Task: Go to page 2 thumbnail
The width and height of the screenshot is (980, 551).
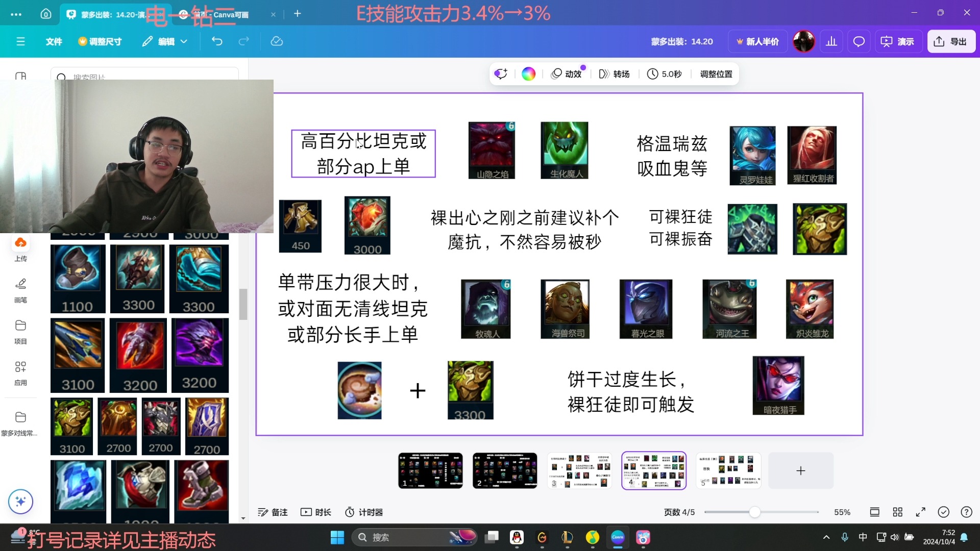Action: point(505,470)
